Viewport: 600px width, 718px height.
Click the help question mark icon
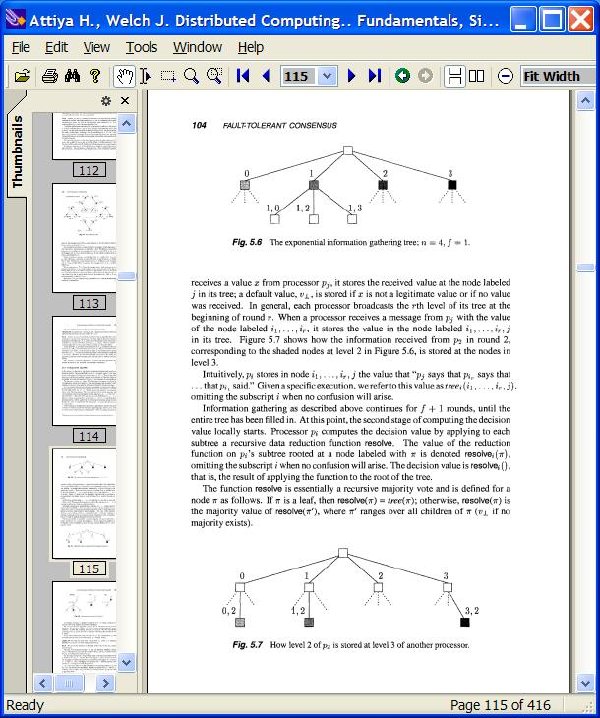pos(95,76)
